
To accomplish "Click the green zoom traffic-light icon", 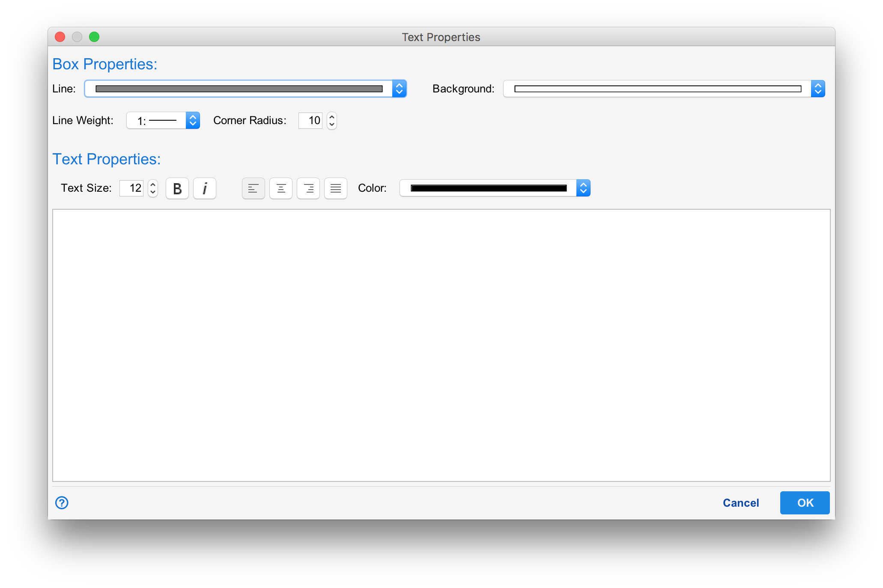I will click(x=94, y=37).
